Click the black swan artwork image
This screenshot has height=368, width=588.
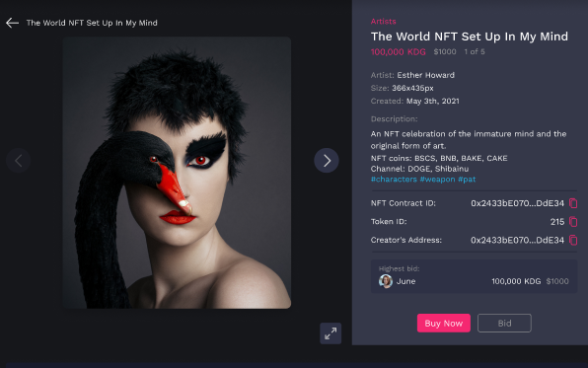[x=177, y=173]
